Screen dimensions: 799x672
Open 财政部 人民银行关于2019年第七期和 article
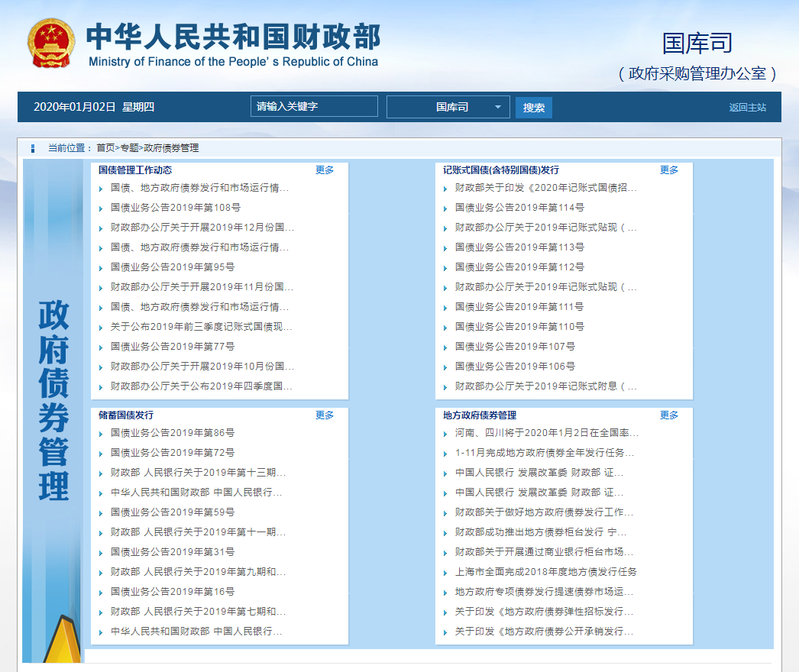click(x=198, y=612)
